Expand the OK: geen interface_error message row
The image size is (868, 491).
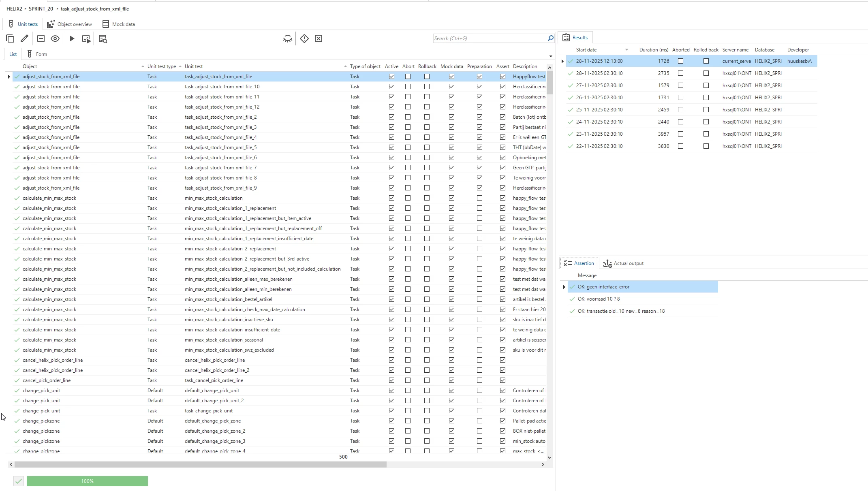(x=564, y=287)
